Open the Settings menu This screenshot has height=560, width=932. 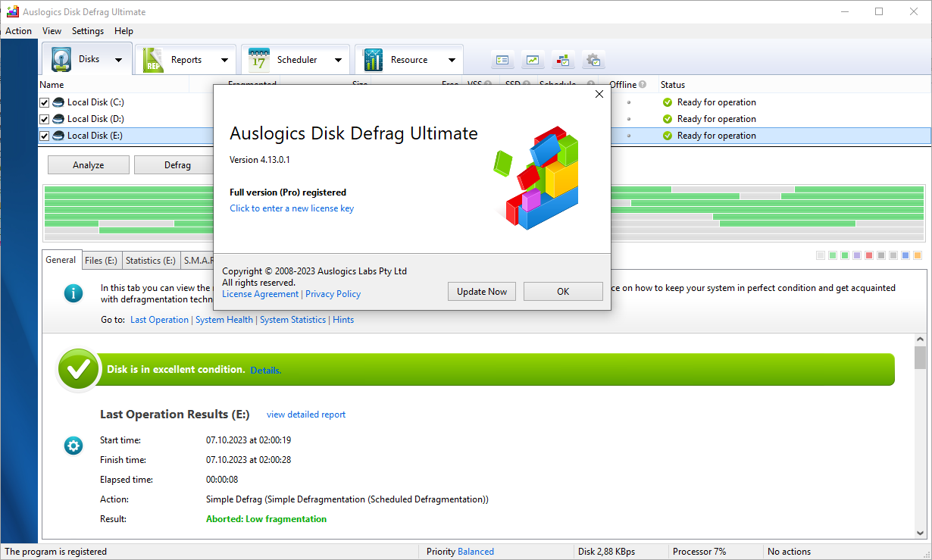88,31
